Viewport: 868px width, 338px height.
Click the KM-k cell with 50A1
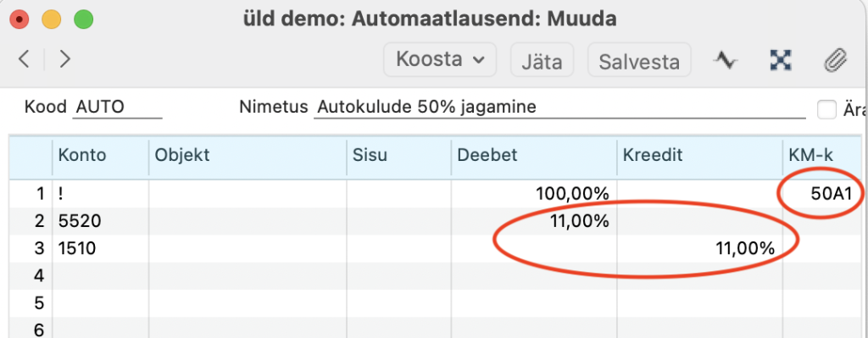coord(824,194)
